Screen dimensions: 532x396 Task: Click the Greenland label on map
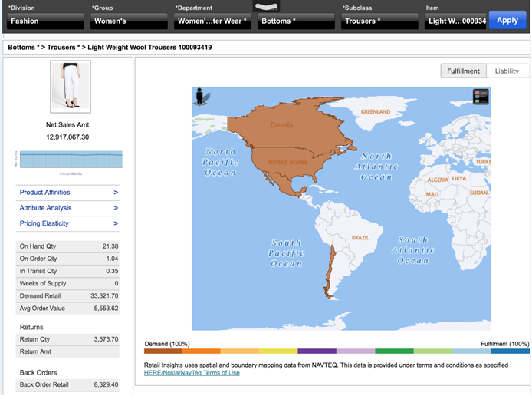point(376,112)
